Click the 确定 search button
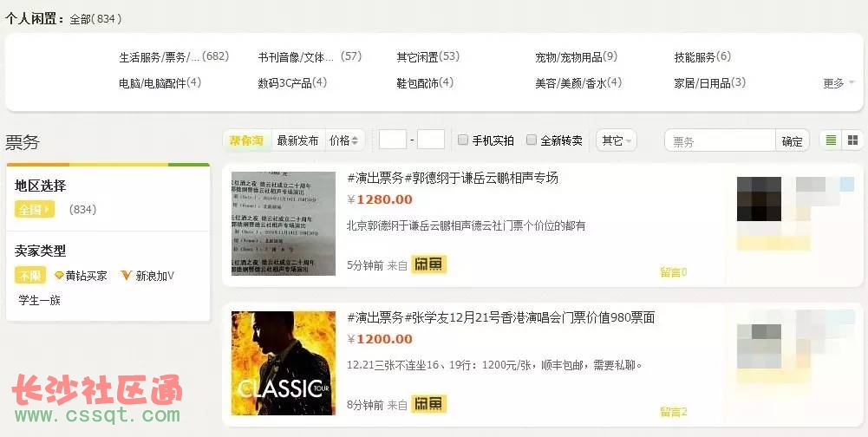This screenshot has width=868, height=437. [x=793, y=141]
